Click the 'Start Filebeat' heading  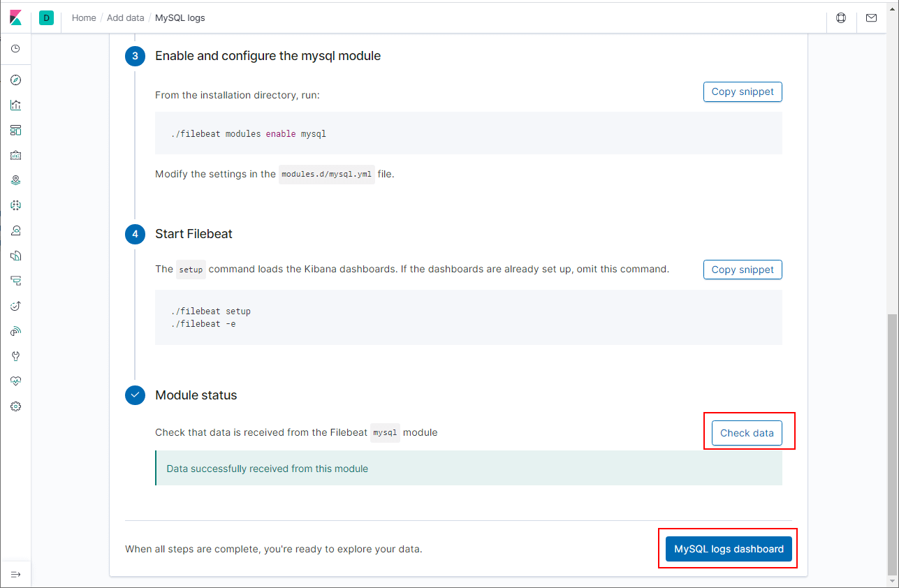pyautogui.click(x=194, y=234)
